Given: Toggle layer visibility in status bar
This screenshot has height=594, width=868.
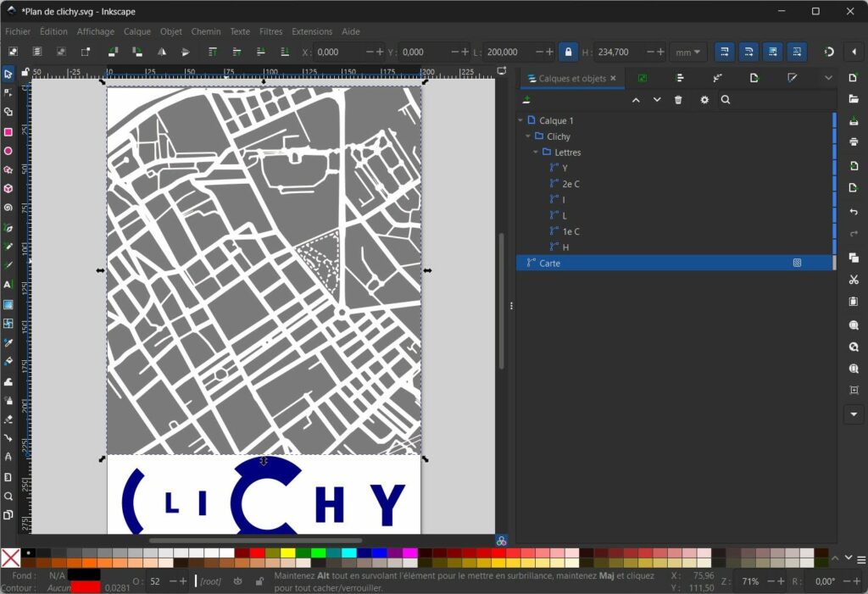Looking at the screenshot, I should coord(238,581).
